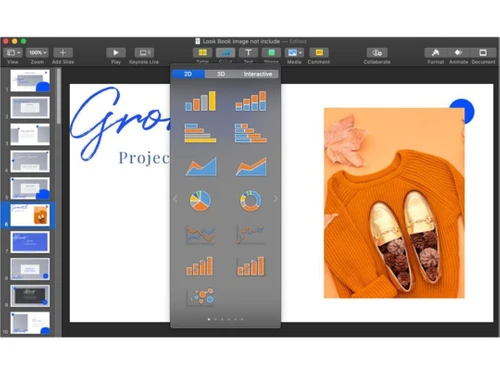500x375 pixels.
Task: Go to next chart color set
Action: [275, 199]
